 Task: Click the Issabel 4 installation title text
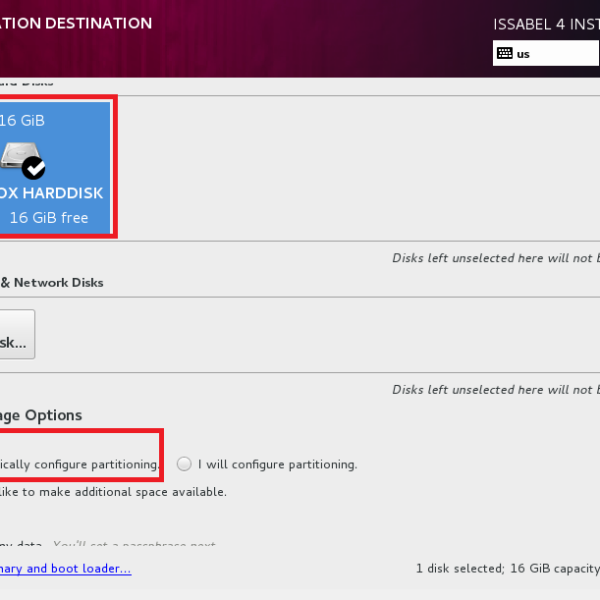(x=546, y=23)
